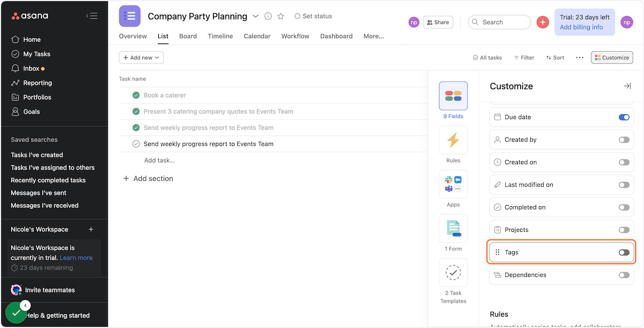Viewport: 644px width, 328px height.
Task: Open the 1 Form section
Action: click(x=453, y=233)
